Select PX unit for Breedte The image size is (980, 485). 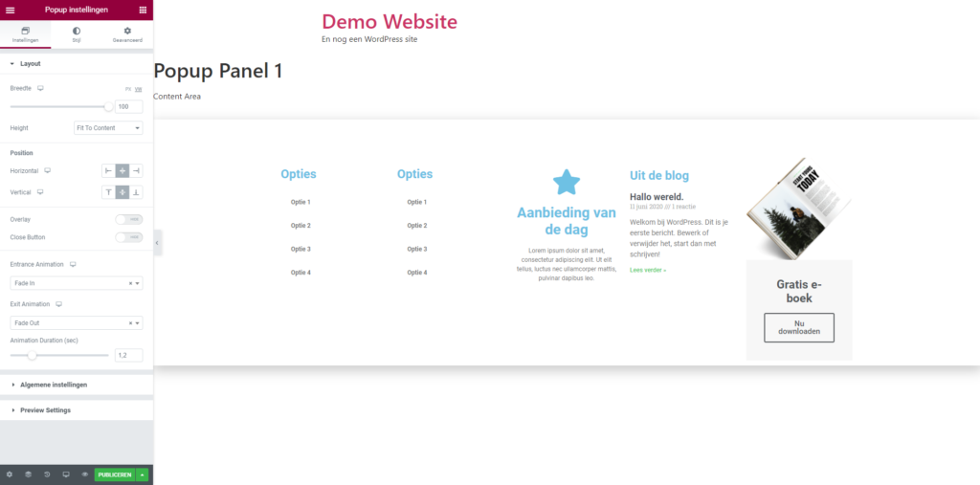coord(128,89)
